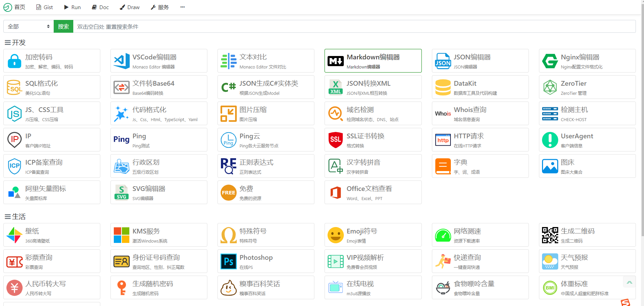Click the Photoshop Ps icon
Screen dimensions: 644x306
tap(229, 261)
